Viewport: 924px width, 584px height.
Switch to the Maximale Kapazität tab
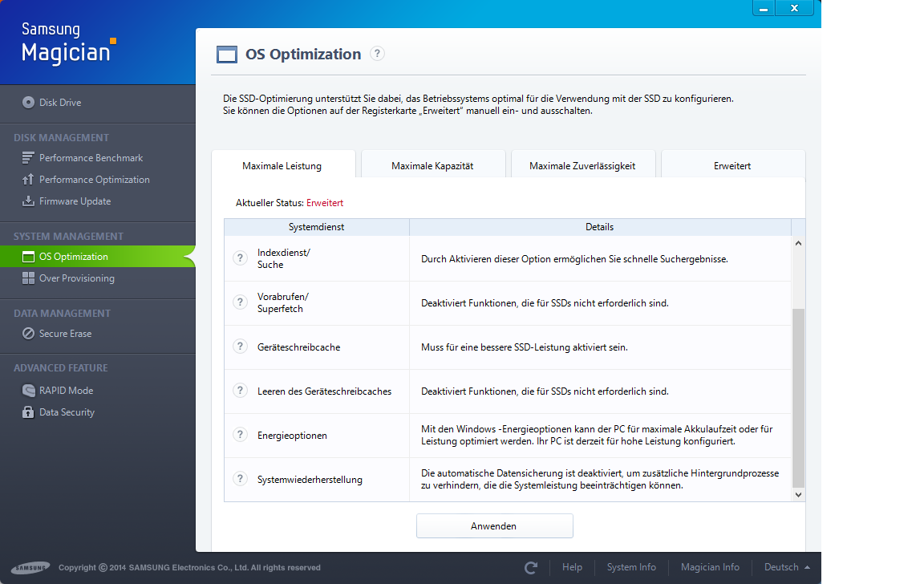click(432, 165)
